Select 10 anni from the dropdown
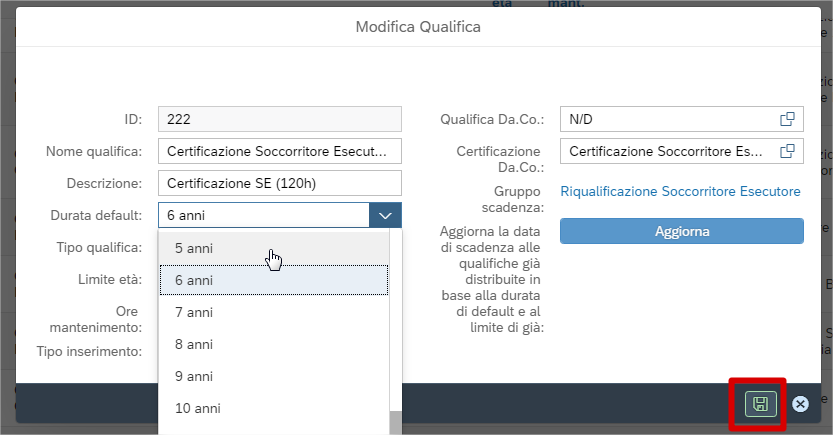Viewport: 833px width, 435px height. 273,408
